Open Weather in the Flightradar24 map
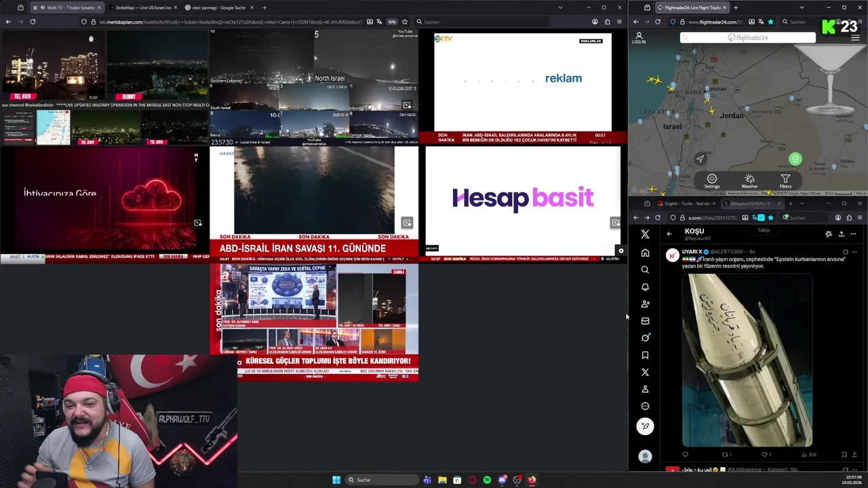 click(749, 181)
